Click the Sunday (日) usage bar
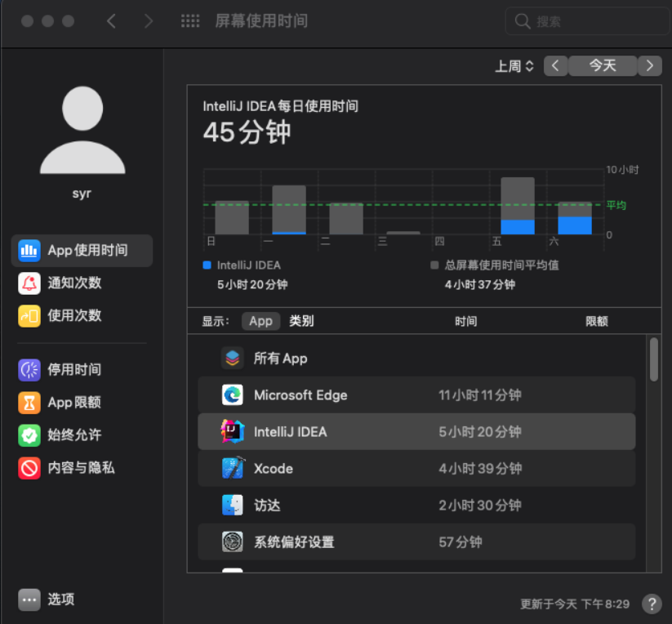This screenshot has height=624, width=672. click(x=232, y=217)
